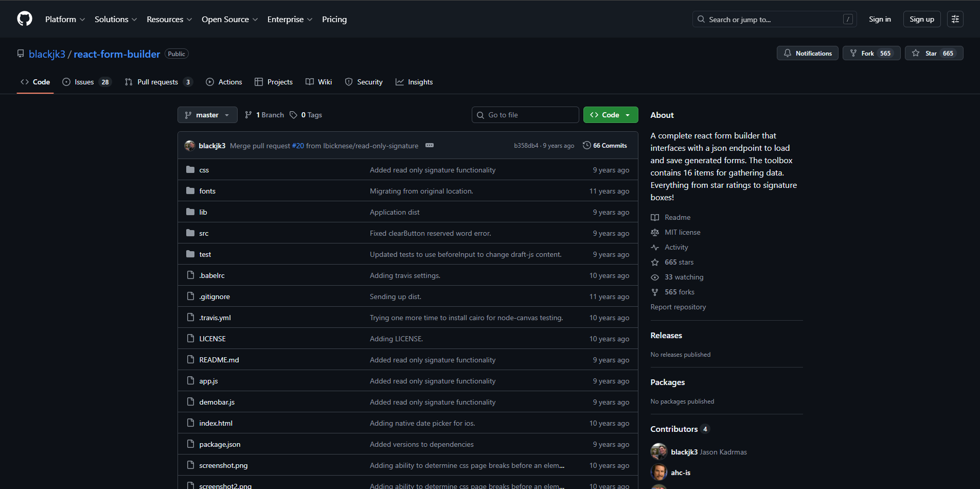Click the Activity pulse icon
The height and width of the screenshot is (489, 980).
[x=655, y=247]
